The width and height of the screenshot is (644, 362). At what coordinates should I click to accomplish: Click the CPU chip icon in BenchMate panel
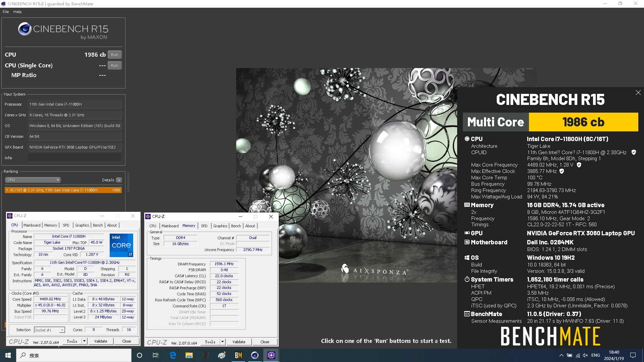(467, 139)
